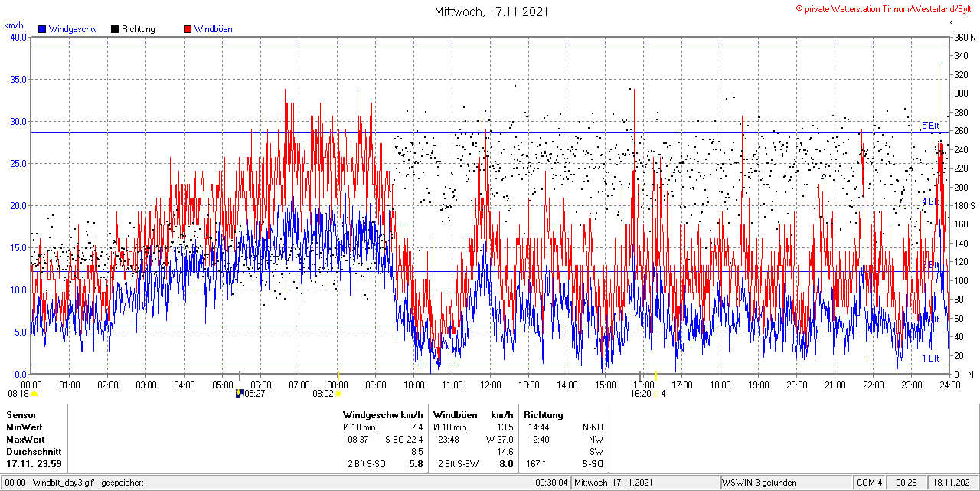
Task: Click the bold 8.0 current gust value
Action: click(506, 464)
